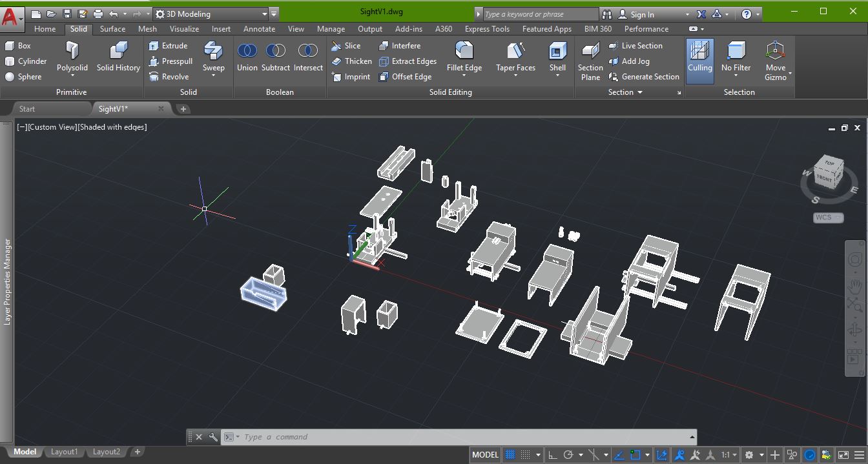This screenshot has width=868, height=464.
Task: Select the Subtract boolean tool
Action: click(276, 57)
